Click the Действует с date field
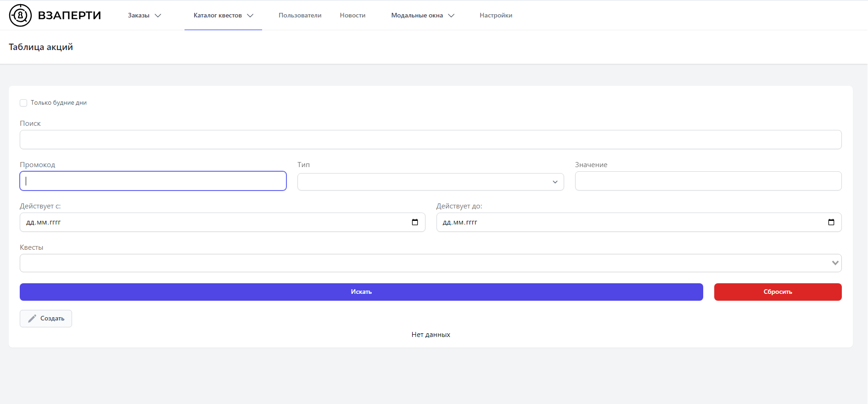Screen dimensions: 868x404 222,222
